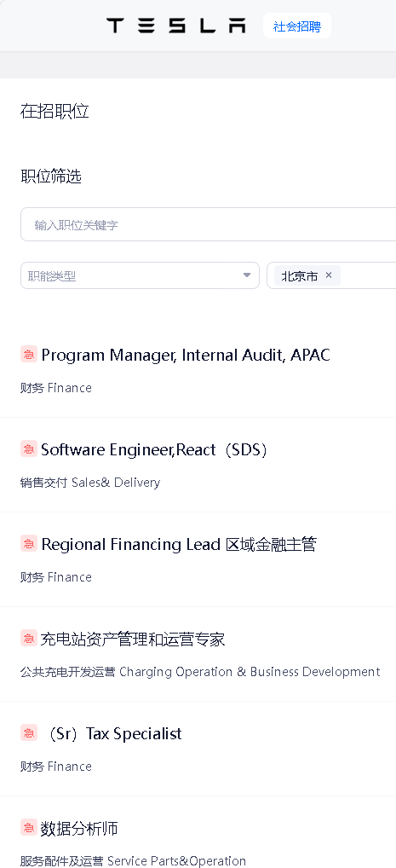Image resolution: width=396 pixels, height=868 pixels.
Task: Click 销售交付 Sales& Delivery department text
Action: click(90, 483)
